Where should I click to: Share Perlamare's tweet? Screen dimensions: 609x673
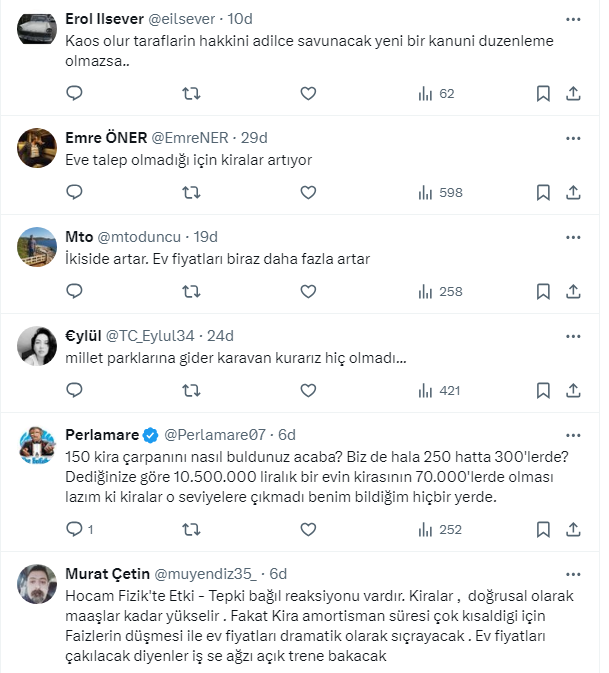point(573,529)
